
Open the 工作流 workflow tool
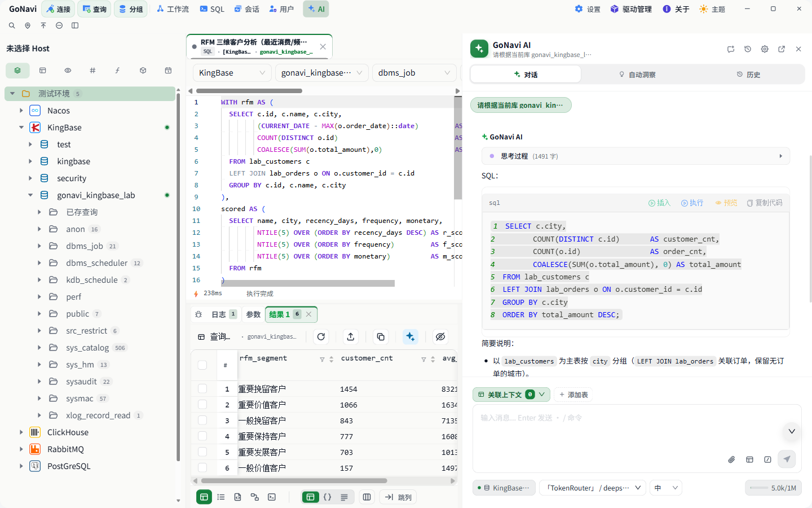tap(173, 9)
